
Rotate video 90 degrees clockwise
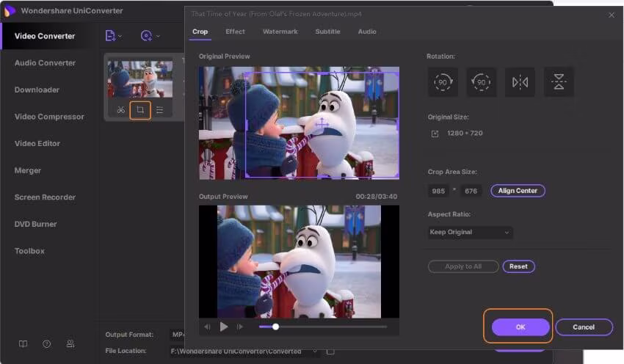pyautogui.click(x=443, y=82)
